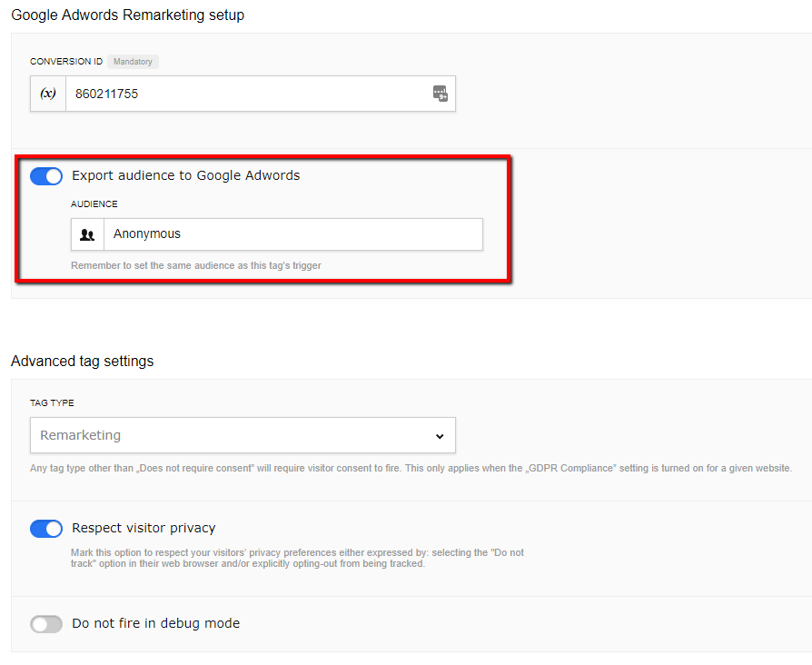Click the AUDIENCE caption above the Anonymous field
The width and height of the screenshot is (812, 665).
94,204
